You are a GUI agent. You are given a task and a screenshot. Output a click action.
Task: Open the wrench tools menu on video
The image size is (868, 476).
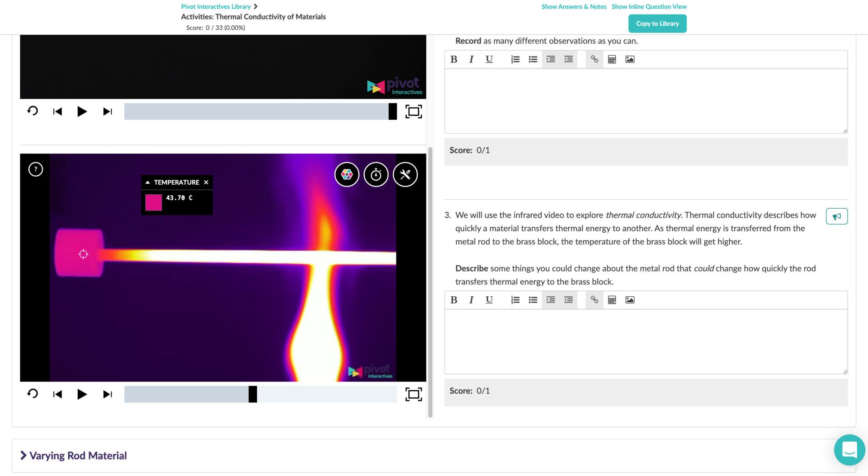405,174
